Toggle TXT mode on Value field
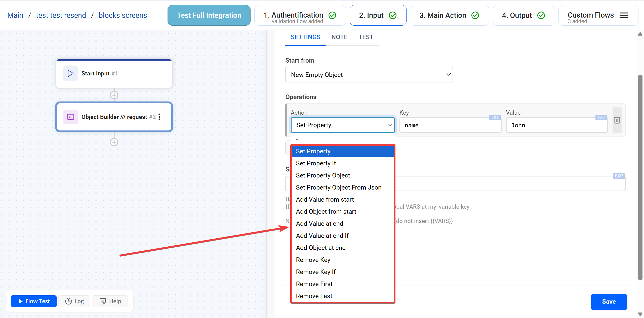Image resolution: width=644 pixels, height=318 pixels. [x=601, y=117]
